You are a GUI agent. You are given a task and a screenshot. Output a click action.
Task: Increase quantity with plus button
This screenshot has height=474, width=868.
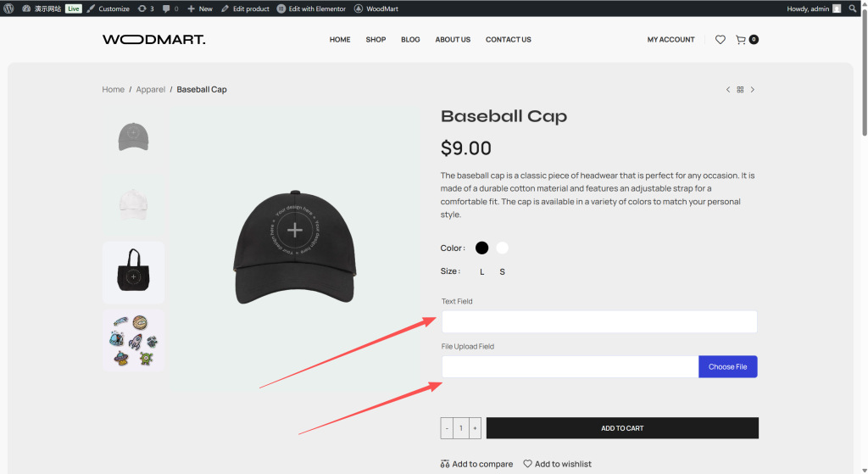[475, 428]
